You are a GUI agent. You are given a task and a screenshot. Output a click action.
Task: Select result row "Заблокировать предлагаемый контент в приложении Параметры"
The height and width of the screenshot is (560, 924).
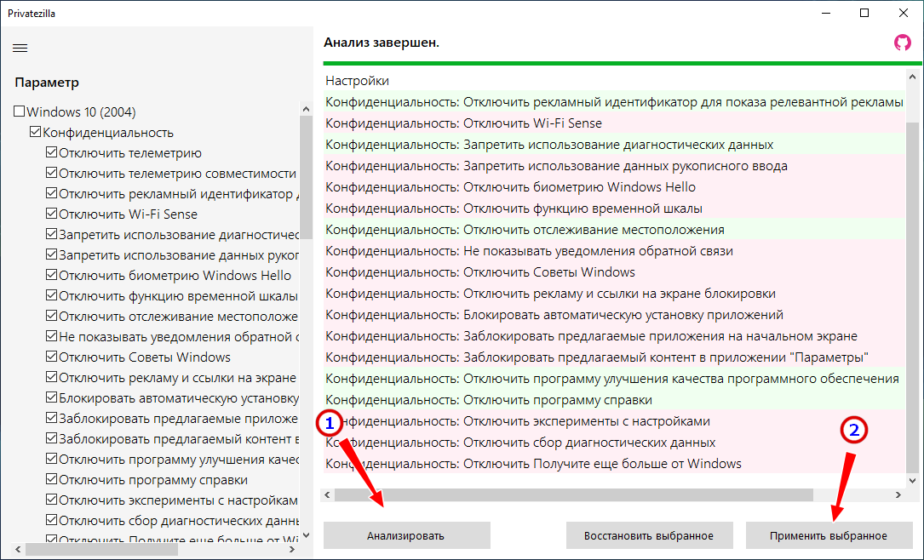[x=614, y=357]
